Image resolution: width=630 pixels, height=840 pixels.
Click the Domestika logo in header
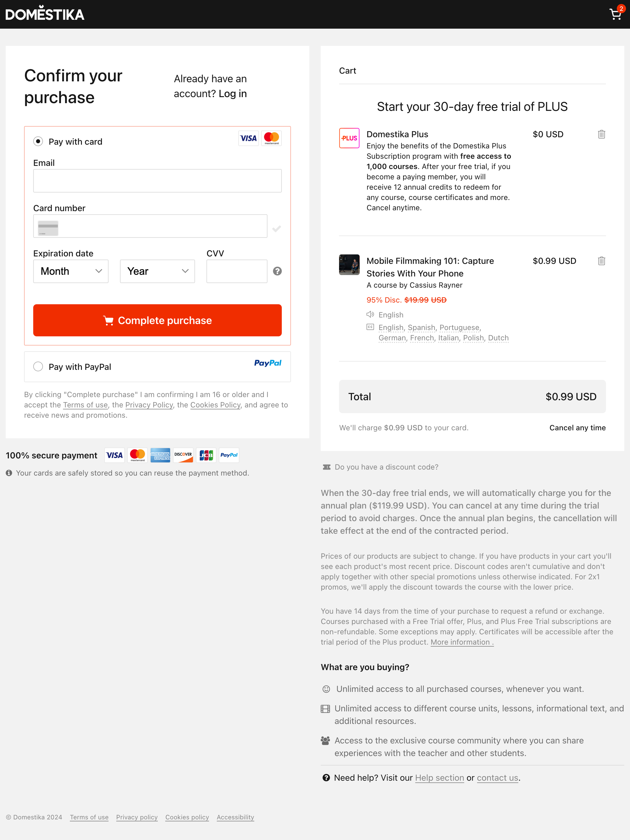pos(45,14)
